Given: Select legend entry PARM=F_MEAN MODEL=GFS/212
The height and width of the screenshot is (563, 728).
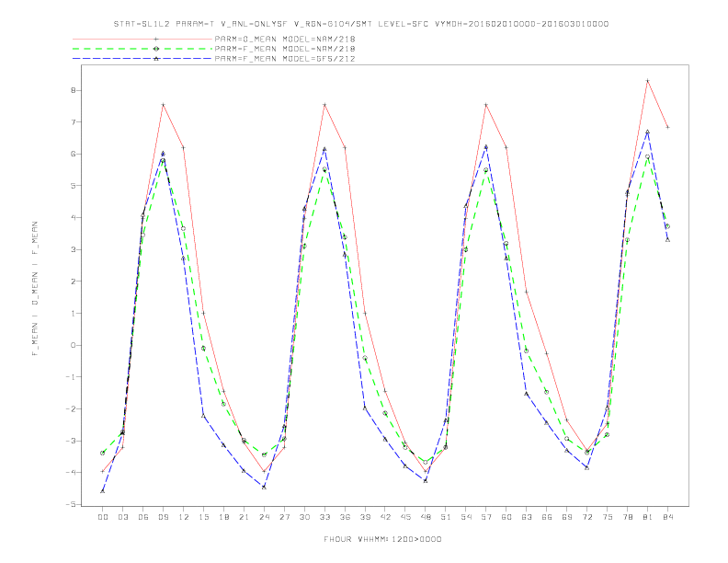Looking at the screenshot, I should point(285,59).
